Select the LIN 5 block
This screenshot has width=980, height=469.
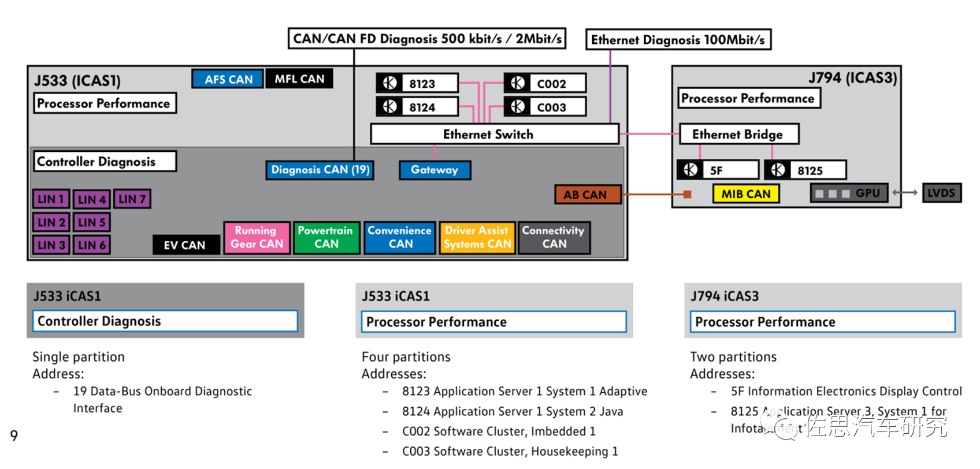point(92,222)
